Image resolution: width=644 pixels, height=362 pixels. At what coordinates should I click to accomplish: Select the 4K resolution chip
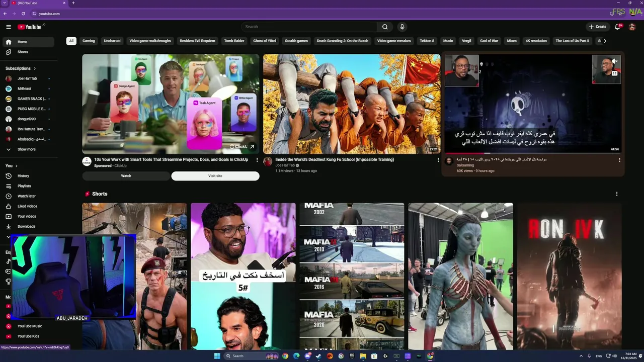coord(536,41)
